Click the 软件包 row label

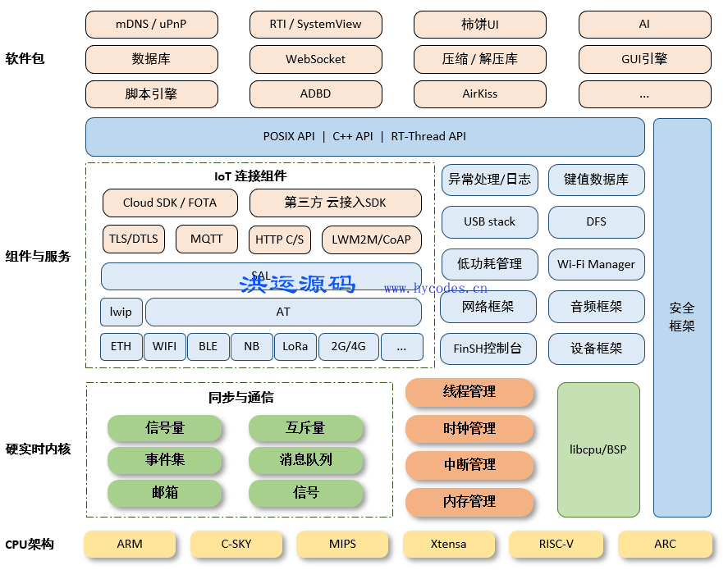pyautogui.click(x=25, y=59)
